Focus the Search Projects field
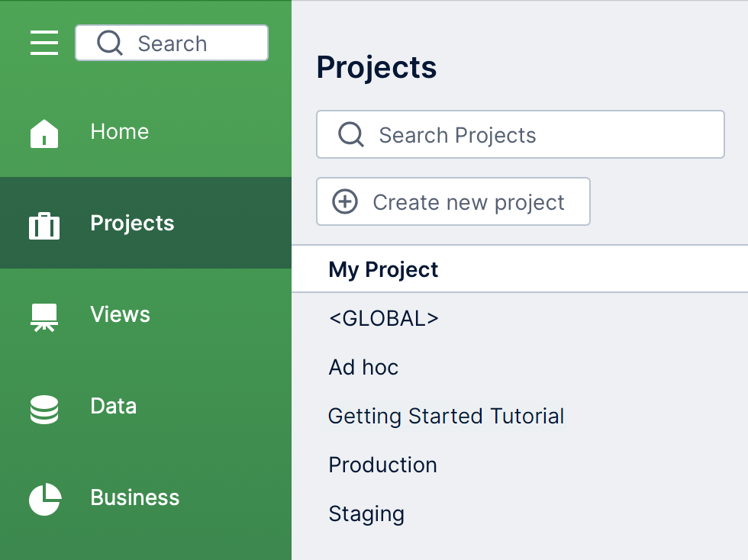The height and width of the screenshot is (560, 748). coord(521,134)
